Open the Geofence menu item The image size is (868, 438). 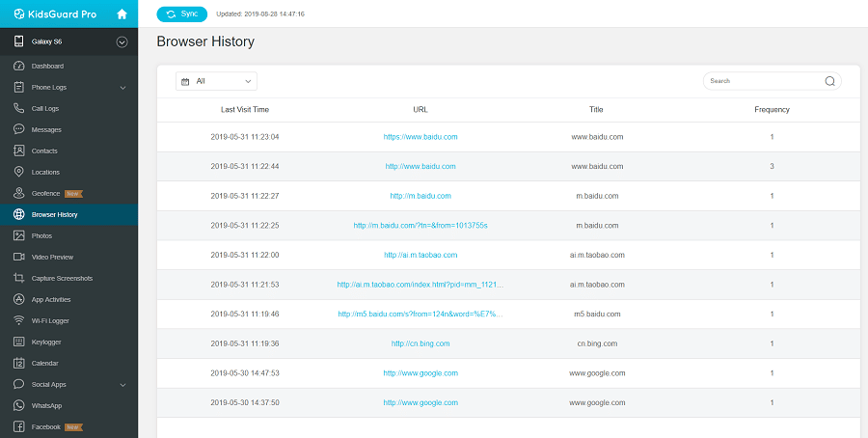click(x=46, y=193)
